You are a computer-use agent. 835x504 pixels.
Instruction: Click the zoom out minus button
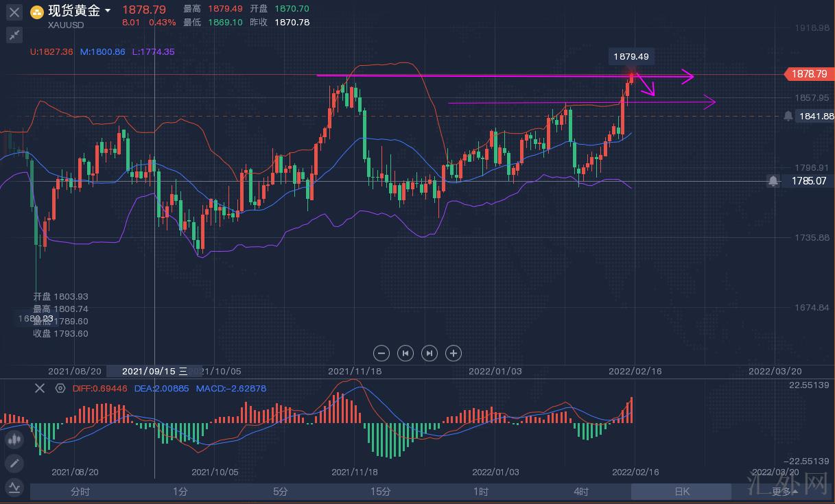382,353
